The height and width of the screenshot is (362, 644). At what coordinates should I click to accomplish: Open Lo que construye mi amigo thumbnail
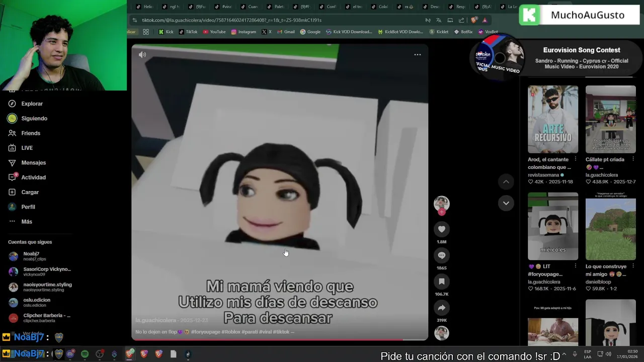tap(611, 226)
